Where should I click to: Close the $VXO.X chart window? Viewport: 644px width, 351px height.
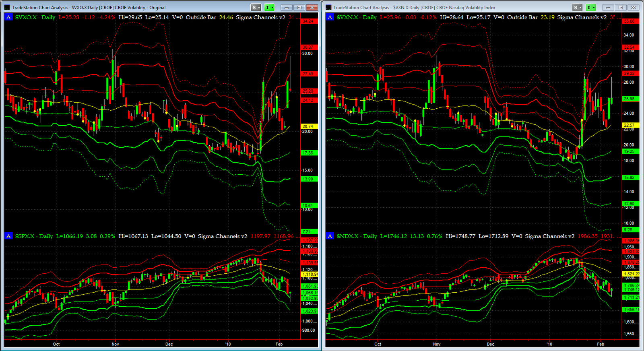click(x=312, y=7)
